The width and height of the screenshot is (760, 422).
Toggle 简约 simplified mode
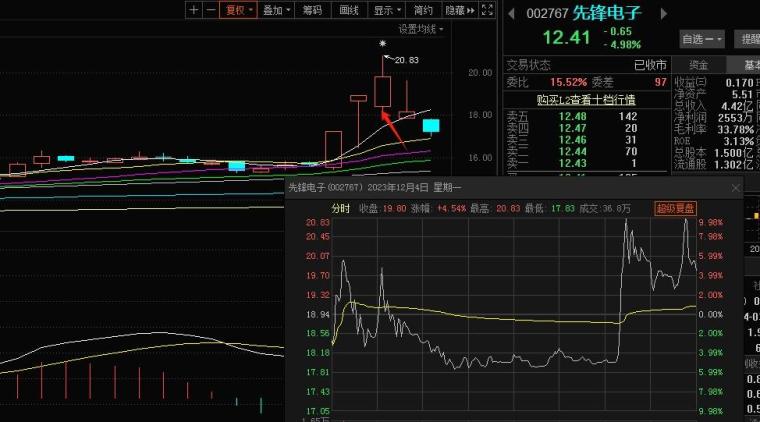(423, 10)
